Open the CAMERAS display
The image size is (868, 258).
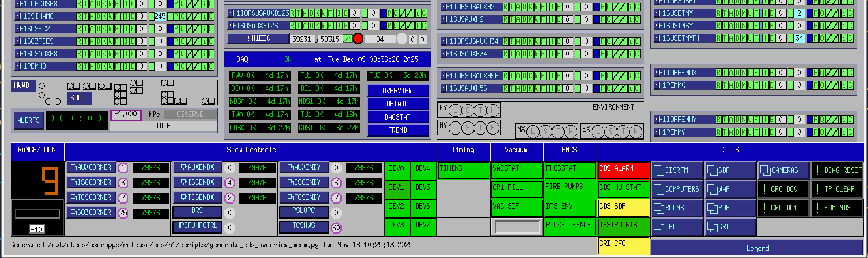pyautogui.click(x=782, y=170)
